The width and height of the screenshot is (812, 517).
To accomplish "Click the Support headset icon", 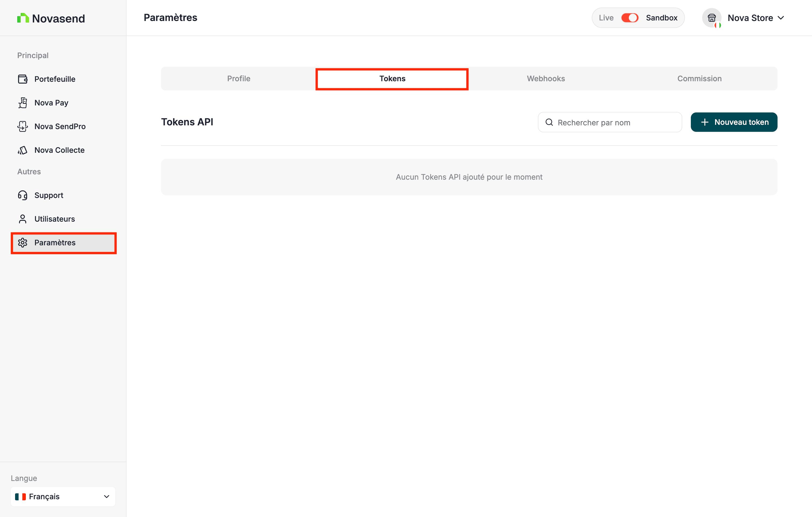I will (23, 195).
